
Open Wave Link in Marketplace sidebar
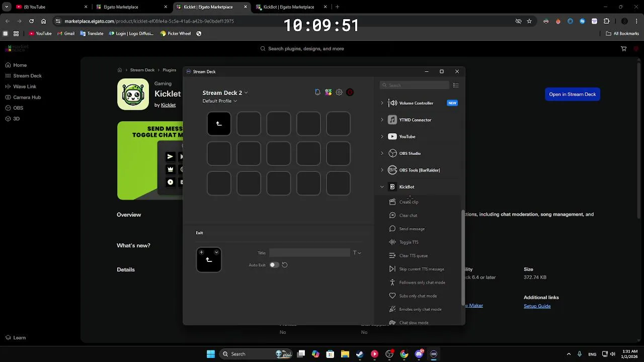click(x=21, y=86)
